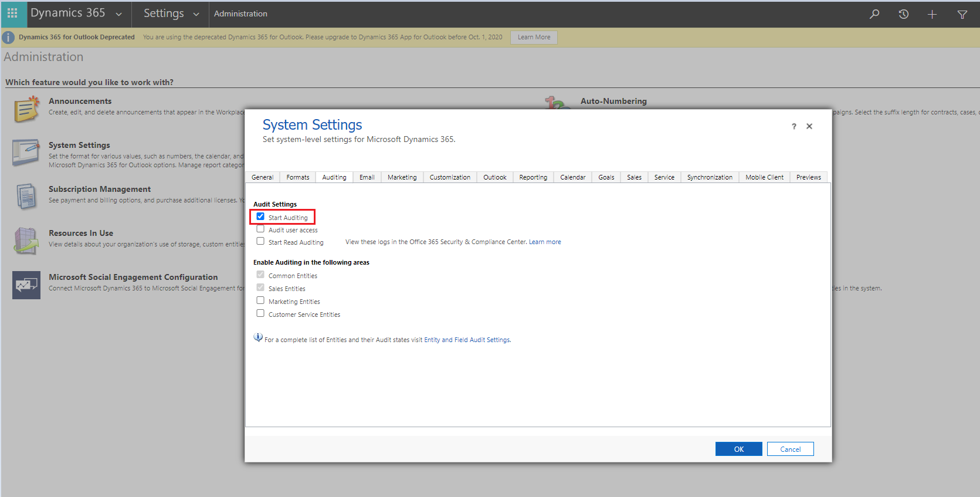Image resolution: width=980 pixels, height=497 pixels.
Task: Click the OK button
Action: 739,449
